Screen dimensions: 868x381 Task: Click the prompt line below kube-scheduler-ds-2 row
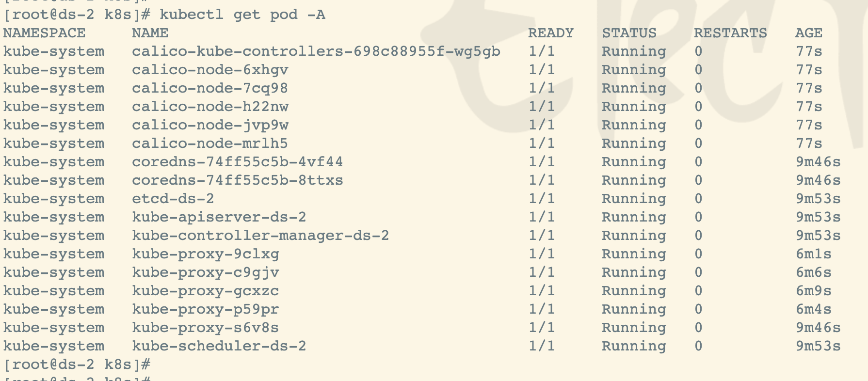[78, 365]
